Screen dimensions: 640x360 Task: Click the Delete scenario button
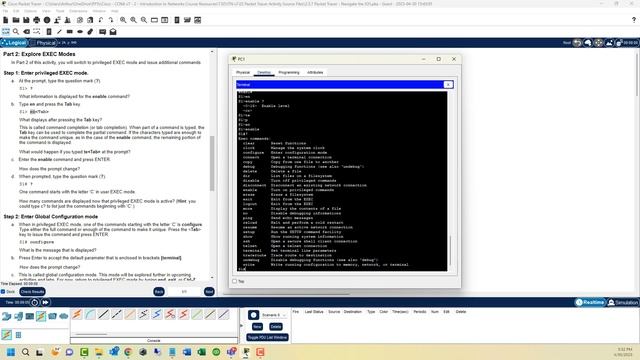[x=276, y=327]
